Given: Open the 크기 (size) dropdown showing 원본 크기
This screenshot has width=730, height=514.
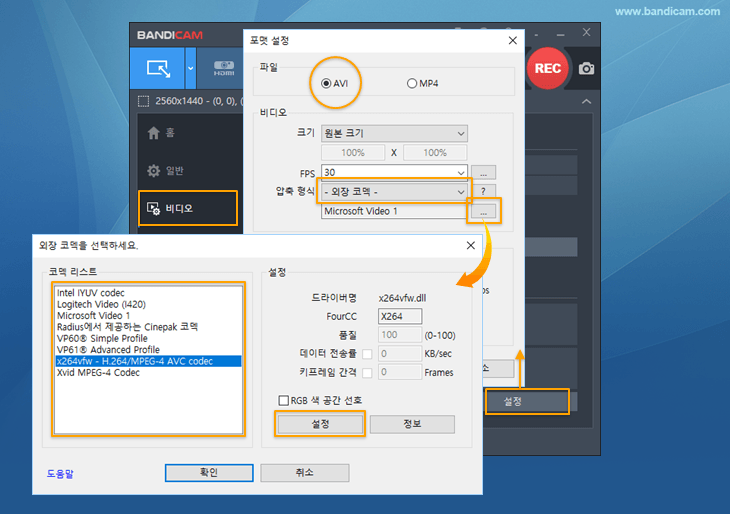Looking at the screenshot, I should (395, 133).
